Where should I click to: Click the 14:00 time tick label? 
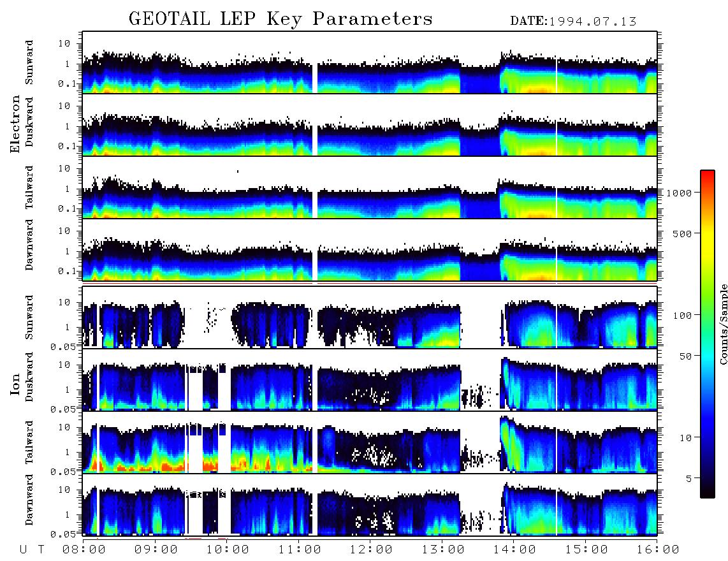point(514,550)
